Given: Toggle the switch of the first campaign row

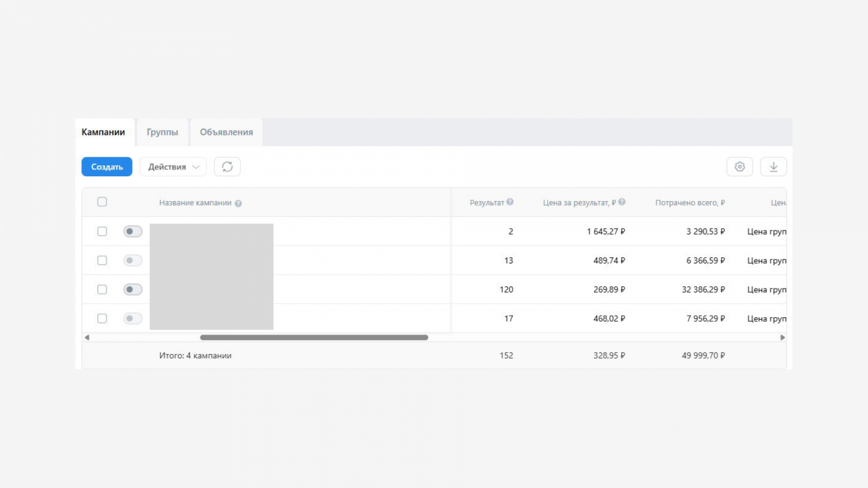Looking at the screenshot, I should coord(132,232).
